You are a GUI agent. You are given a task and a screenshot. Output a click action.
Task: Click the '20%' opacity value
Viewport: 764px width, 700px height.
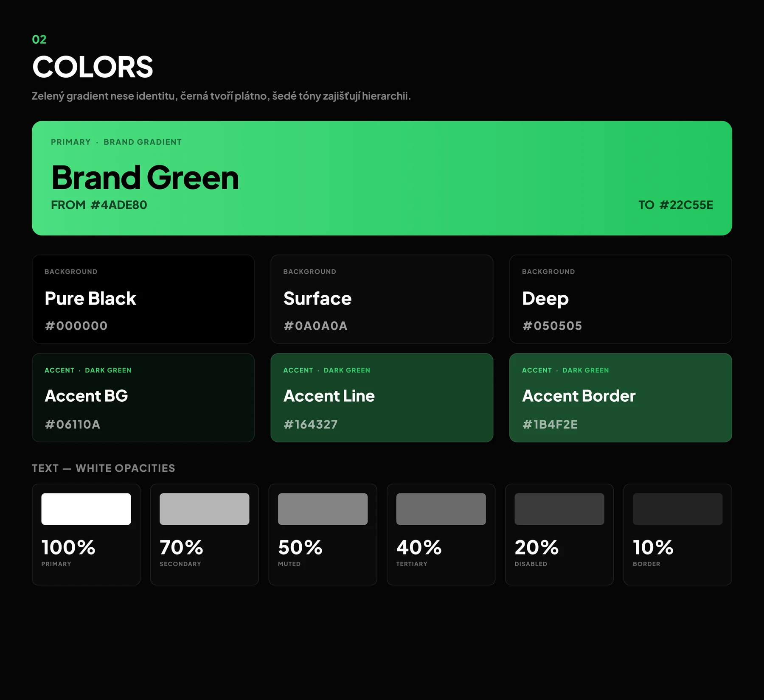pyautogui.click(x=536, y=547)
